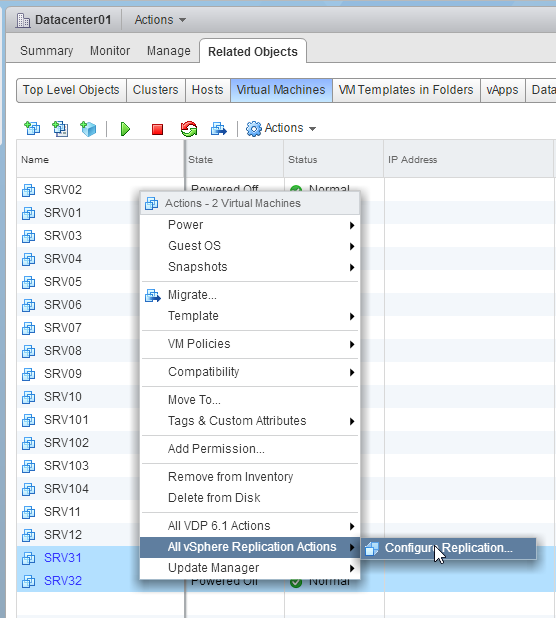Expand the Snapshots submenu
Viewport: 556px width, 618px height.
coord(250,267)
